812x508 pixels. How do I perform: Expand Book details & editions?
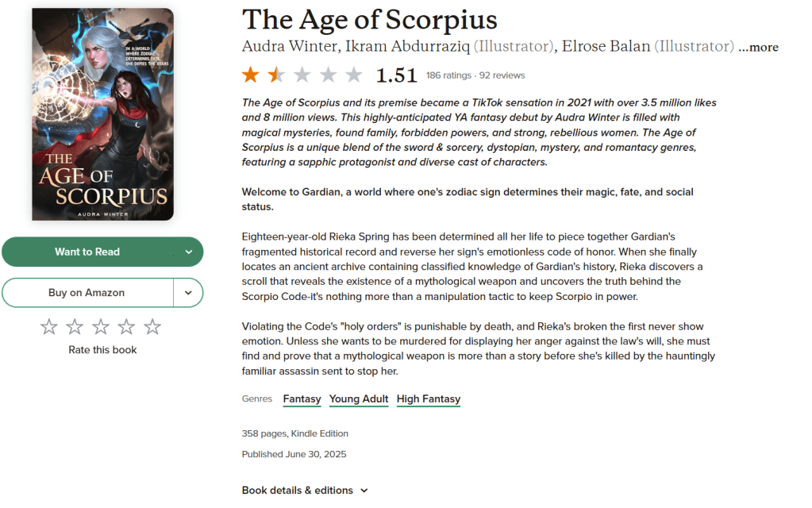coord(305,491)
